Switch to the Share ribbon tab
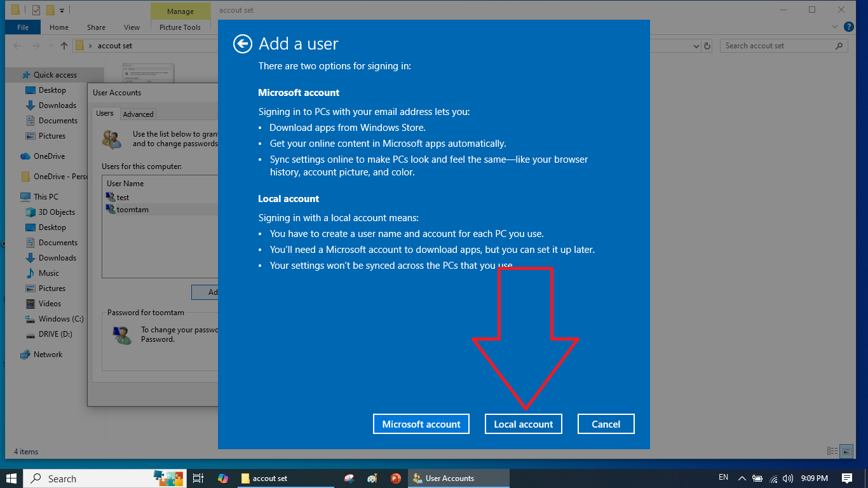Image resolution: width=868 pixels, height=488 pixels. tap(97, 27)
